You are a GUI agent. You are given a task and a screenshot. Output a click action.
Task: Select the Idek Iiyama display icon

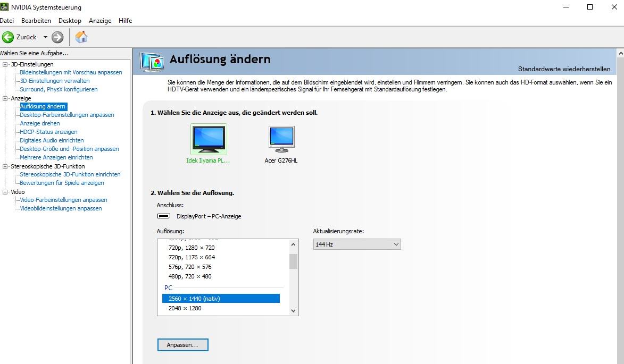point(209,139)
